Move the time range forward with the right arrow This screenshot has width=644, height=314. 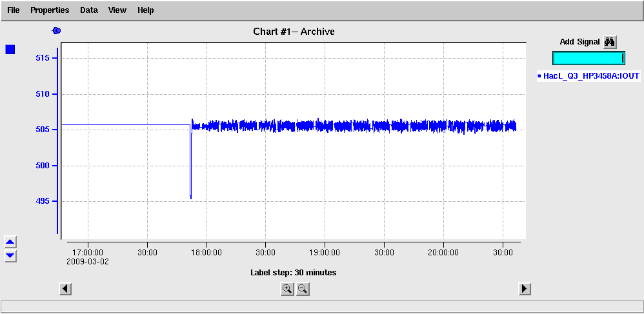pos(525,289)
